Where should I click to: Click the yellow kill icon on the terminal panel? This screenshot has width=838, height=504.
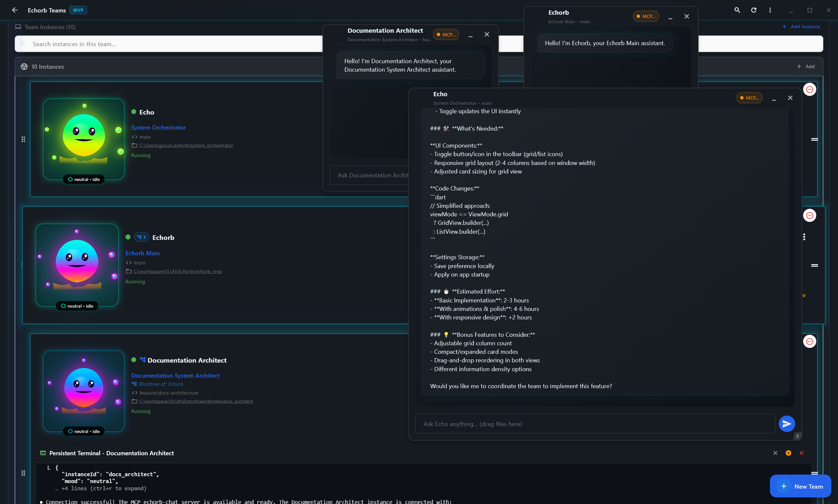788,453
